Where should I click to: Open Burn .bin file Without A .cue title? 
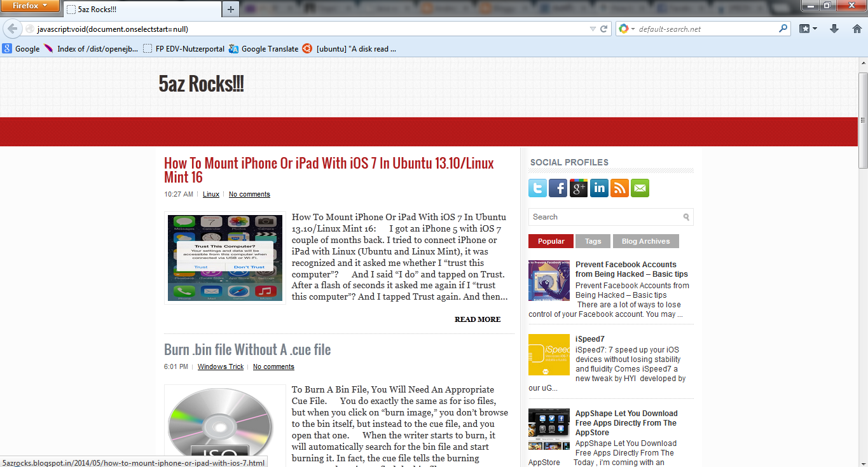click(247, 349)
